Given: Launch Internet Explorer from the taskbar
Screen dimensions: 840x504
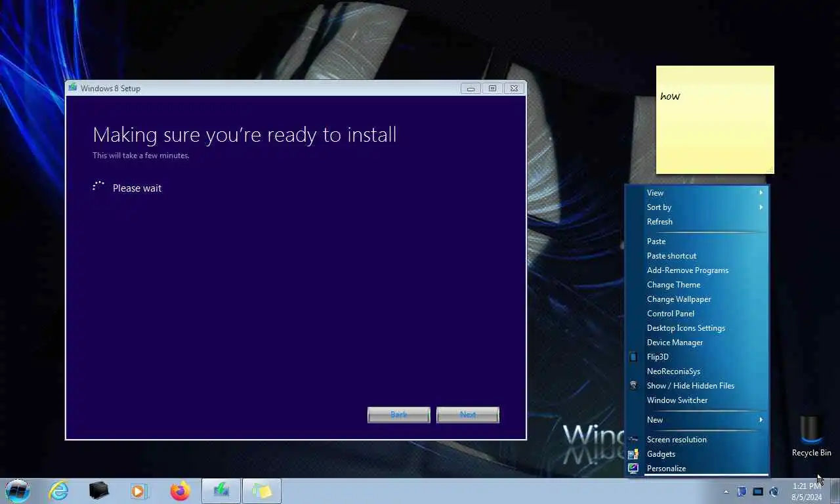Looking at the screenshot, I should pos(59,491).
